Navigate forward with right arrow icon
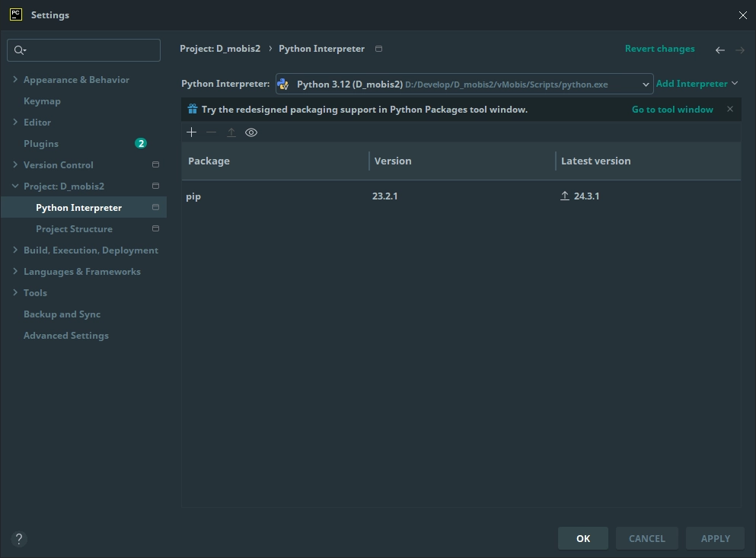 [739, 49]
